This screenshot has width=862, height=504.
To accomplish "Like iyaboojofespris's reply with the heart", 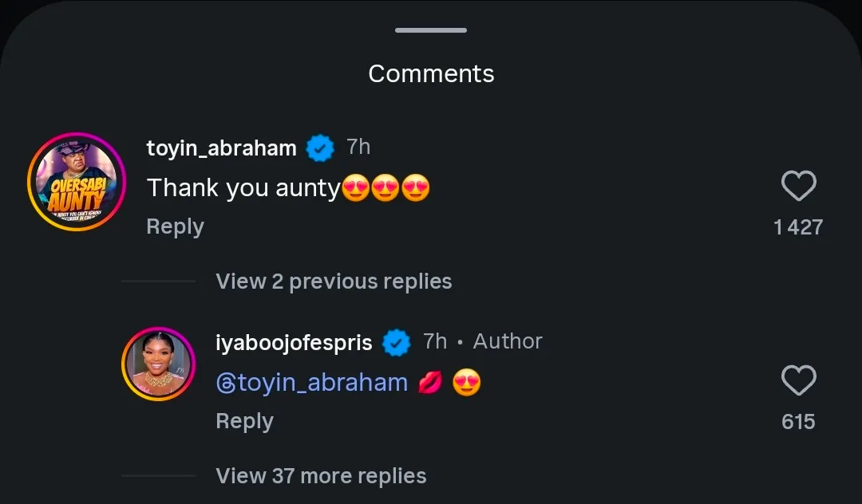I will point(798,381).
